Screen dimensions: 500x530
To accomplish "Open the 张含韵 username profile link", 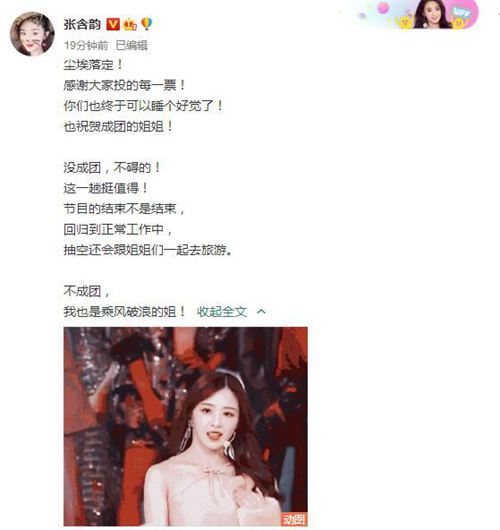I will (82, 24).
